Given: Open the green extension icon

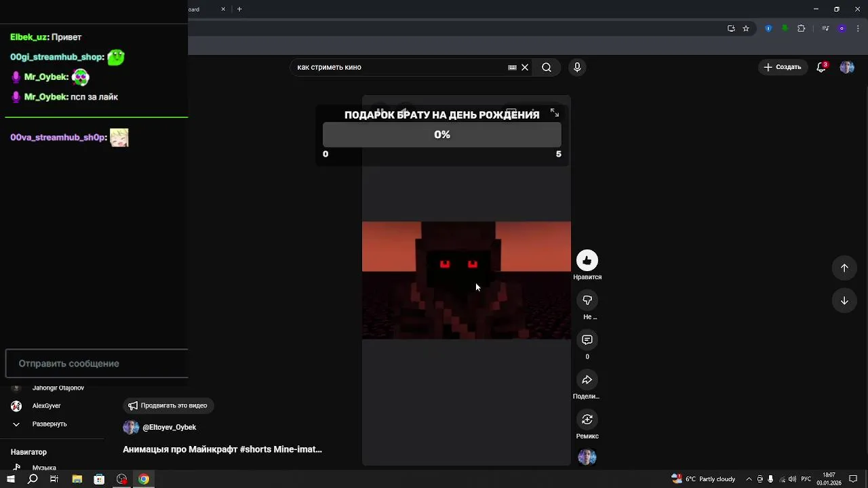Looking at the screenshot, I should pos(785,28).
